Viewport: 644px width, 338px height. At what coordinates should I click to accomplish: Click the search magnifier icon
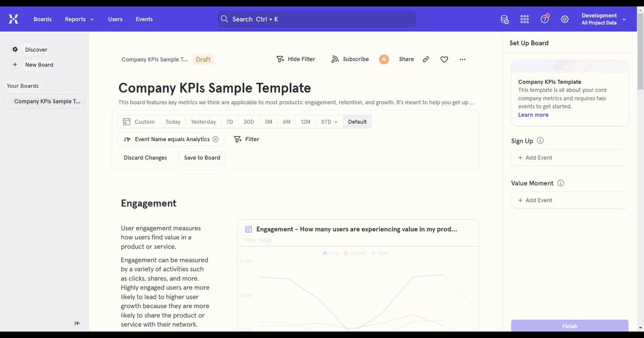pos(225,19)
